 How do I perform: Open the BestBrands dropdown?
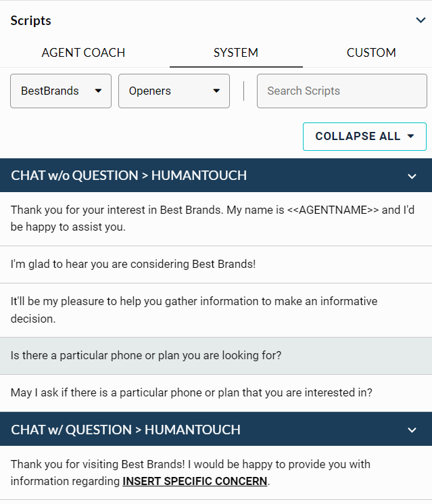click(x=61, y=91)
